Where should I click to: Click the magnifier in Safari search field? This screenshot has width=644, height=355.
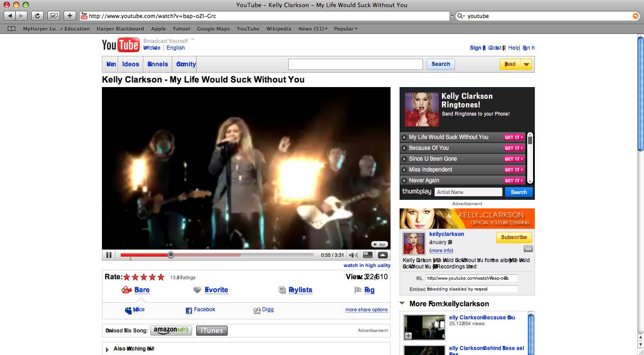[x=461, y=16]
